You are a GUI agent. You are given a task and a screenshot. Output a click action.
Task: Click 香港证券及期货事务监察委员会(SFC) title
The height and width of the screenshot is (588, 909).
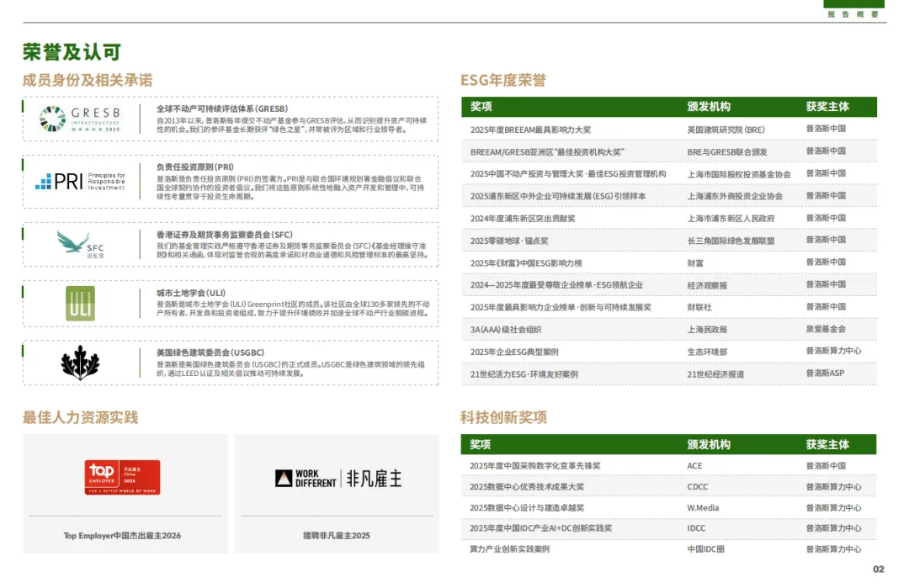pos(225,235)
